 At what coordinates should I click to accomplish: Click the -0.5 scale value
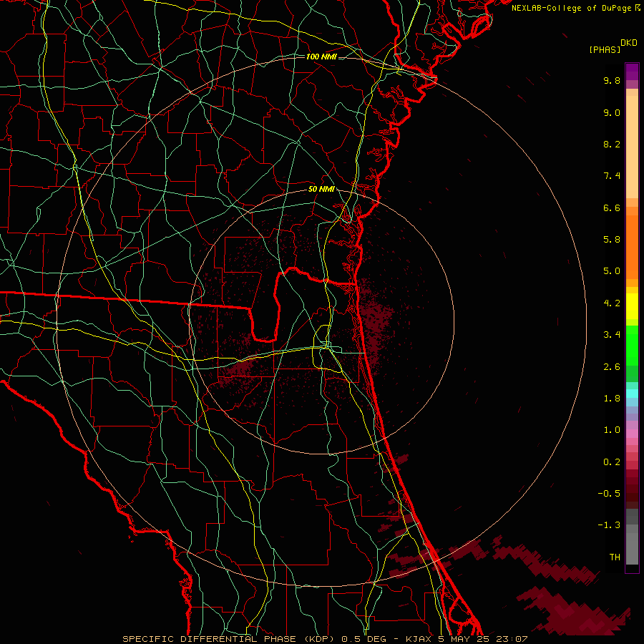(x=609, y=494)
